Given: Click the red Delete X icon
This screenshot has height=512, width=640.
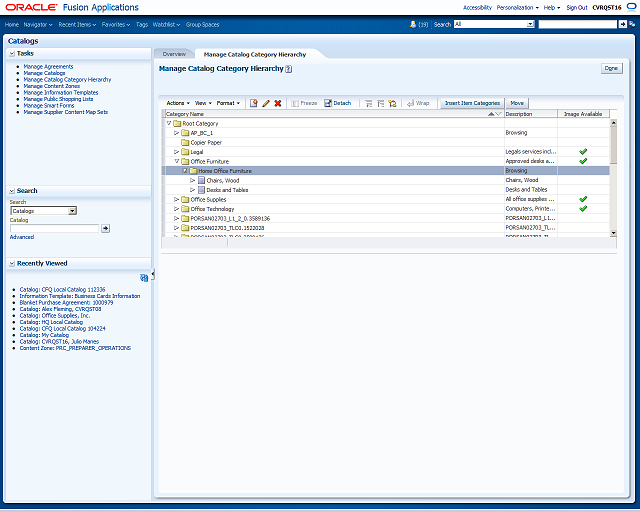Looking at the screenshot, I should click(x=278, y=103).
